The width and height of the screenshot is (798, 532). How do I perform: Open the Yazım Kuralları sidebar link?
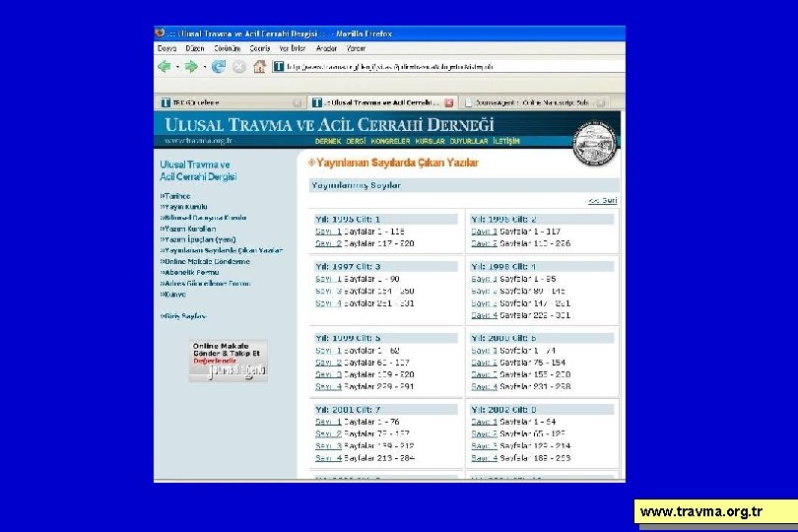point(188,229)
